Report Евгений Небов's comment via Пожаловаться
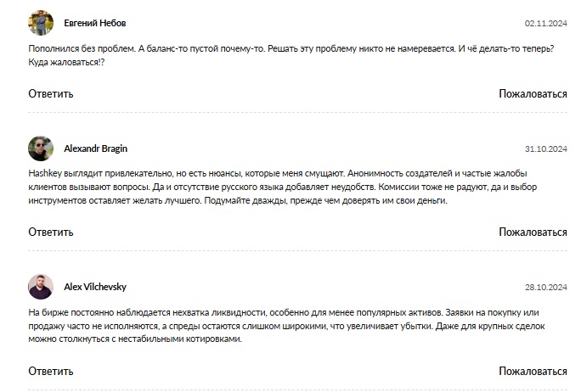This screenshot has height=392, width=581. pos(533,94)
